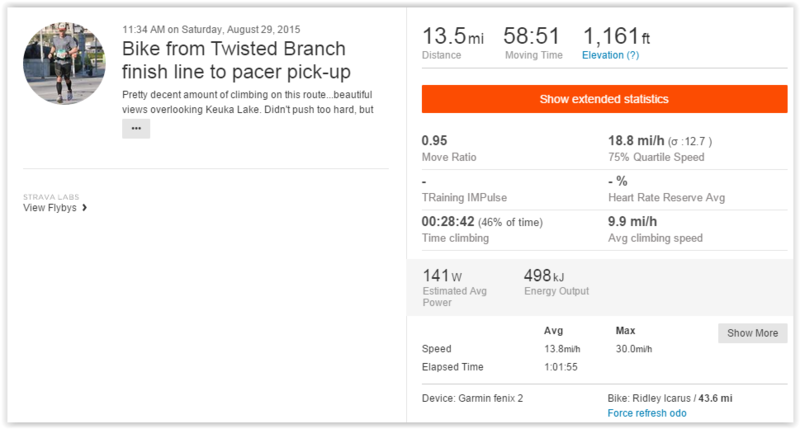Click the athlete profile photo
The width and height of the screenshot is (800, 429).
coord(64,62)
